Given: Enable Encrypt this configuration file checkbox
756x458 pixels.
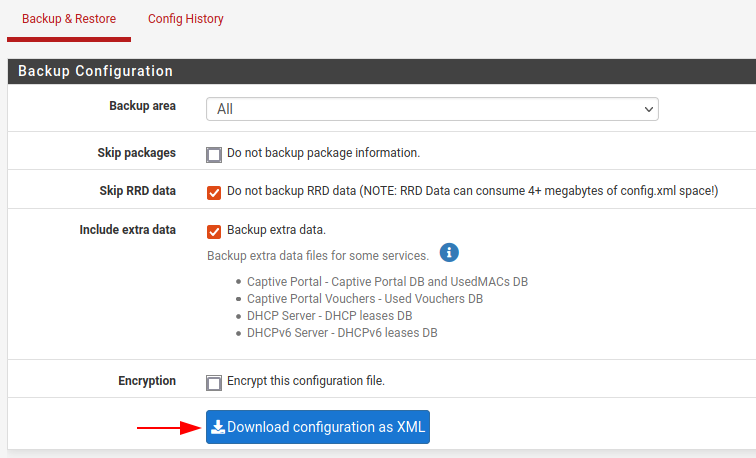Looking at the screenshot, I should [x=214, y=383].
